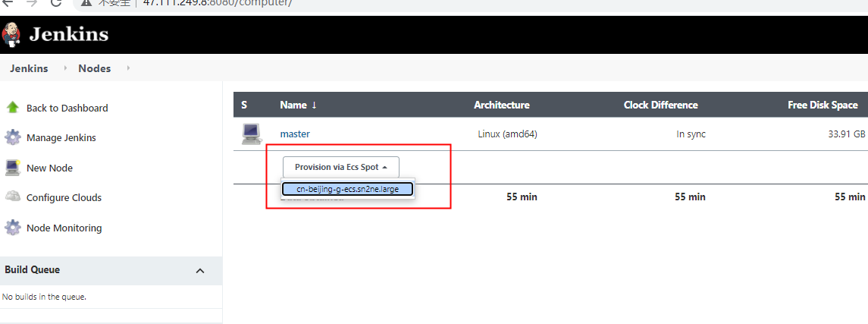Open Node Monitoring link
Image resolution: width=868 pixels, height=324 pixels.
(x=64, y=228)
